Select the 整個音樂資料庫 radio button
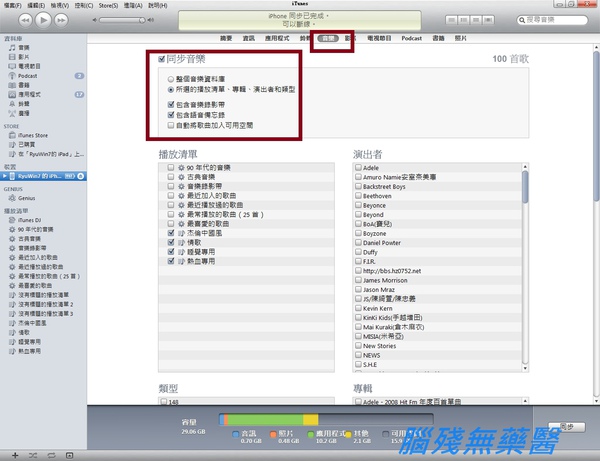 click(x=171, y=79)
